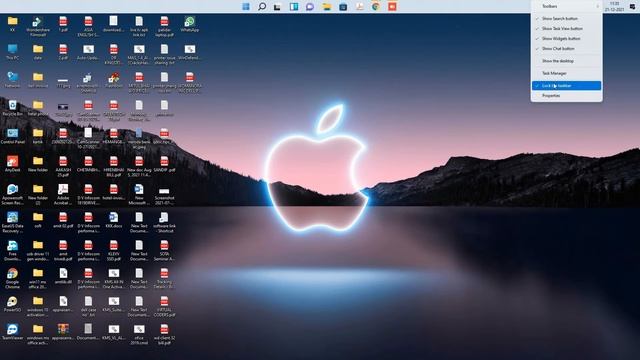640x360 pixels.
Task: Select the red app icon at the right end of the taskbar
Action: 392,7
